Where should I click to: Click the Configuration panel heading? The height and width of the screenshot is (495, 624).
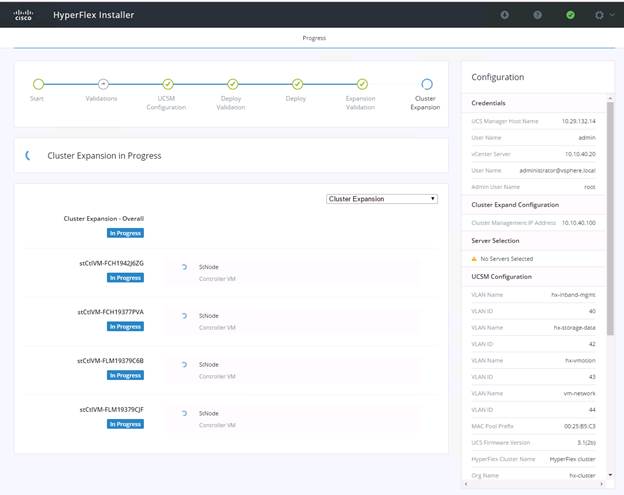tap(497, 77)
